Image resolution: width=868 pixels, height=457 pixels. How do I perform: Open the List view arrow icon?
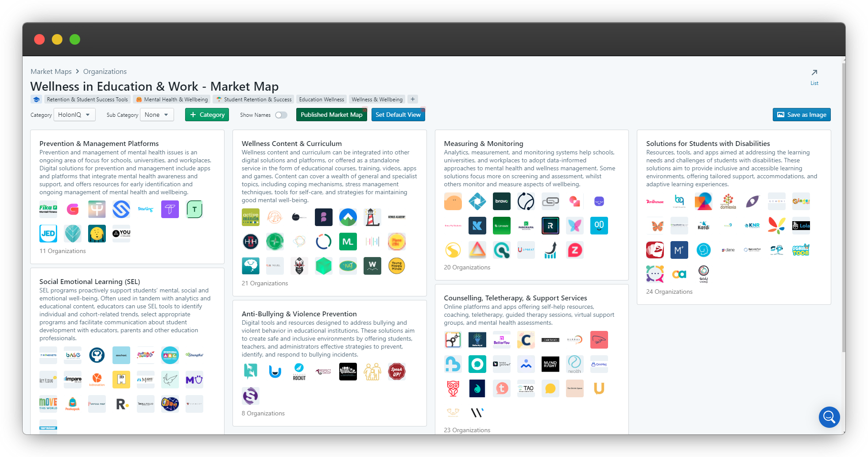click(x=814, y=73)
